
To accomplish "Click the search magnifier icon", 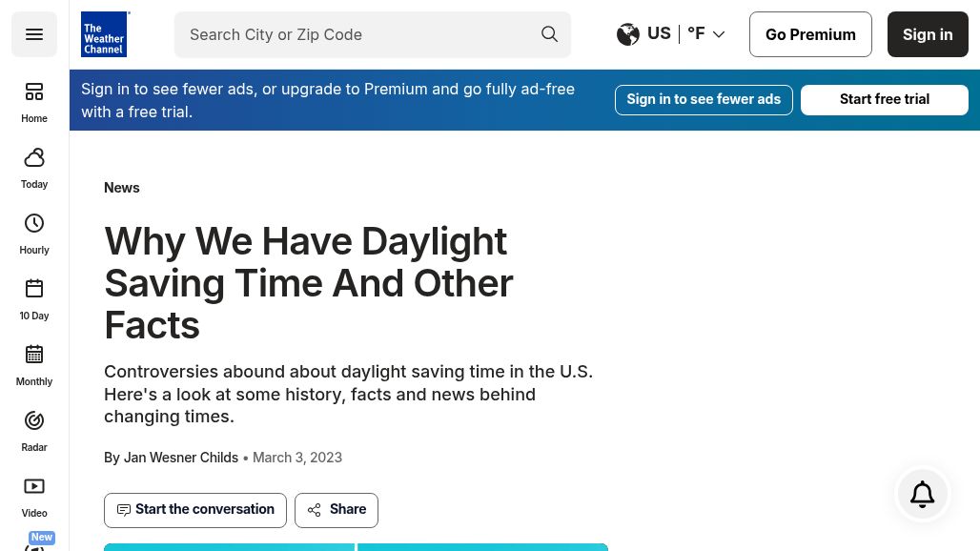I will pos(549,34).
